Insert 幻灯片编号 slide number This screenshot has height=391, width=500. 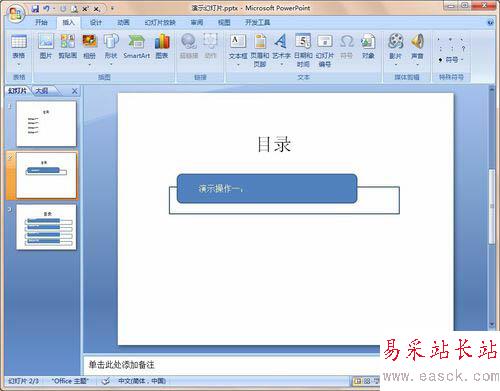(325, 50)
